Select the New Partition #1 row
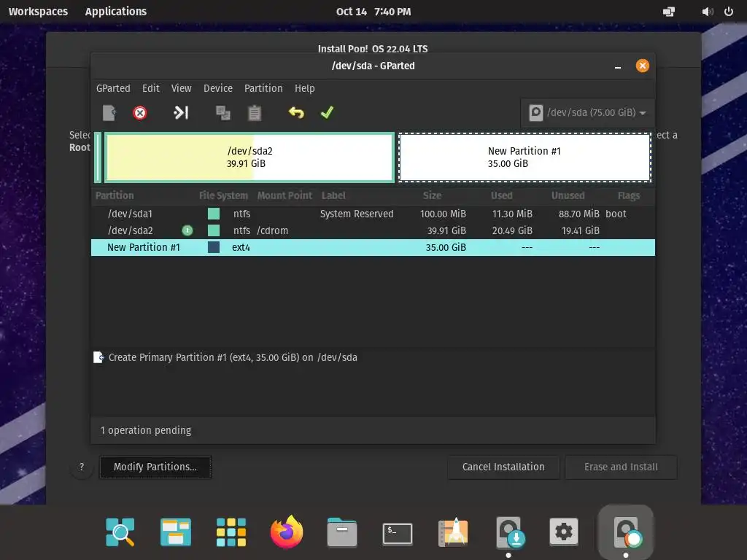Screen dimensions: 747x560 [x=373, y=247]
